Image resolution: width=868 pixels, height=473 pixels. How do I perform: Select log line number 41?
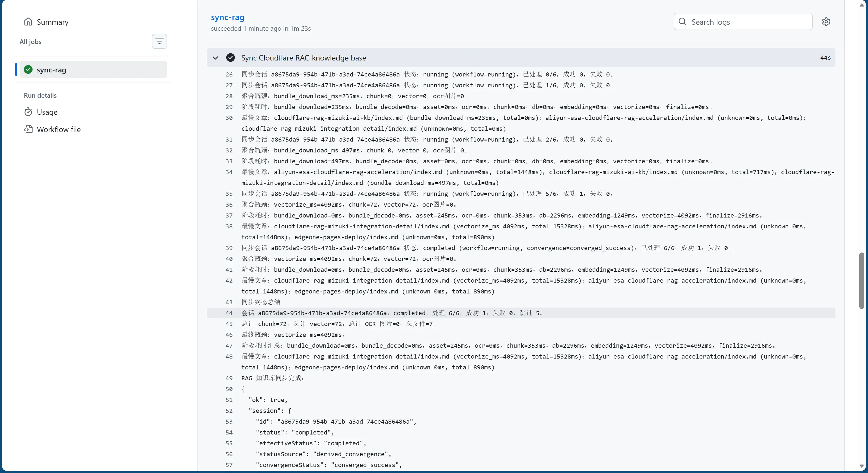tap(229, 270)
